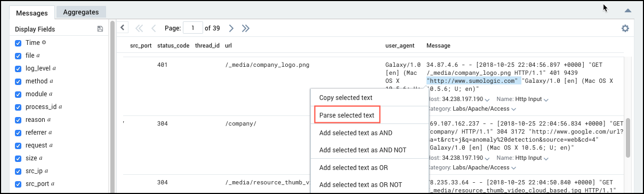Collapse the results panel with the up arrow
This screenshot has width=644, height=194.
[628, 11]
